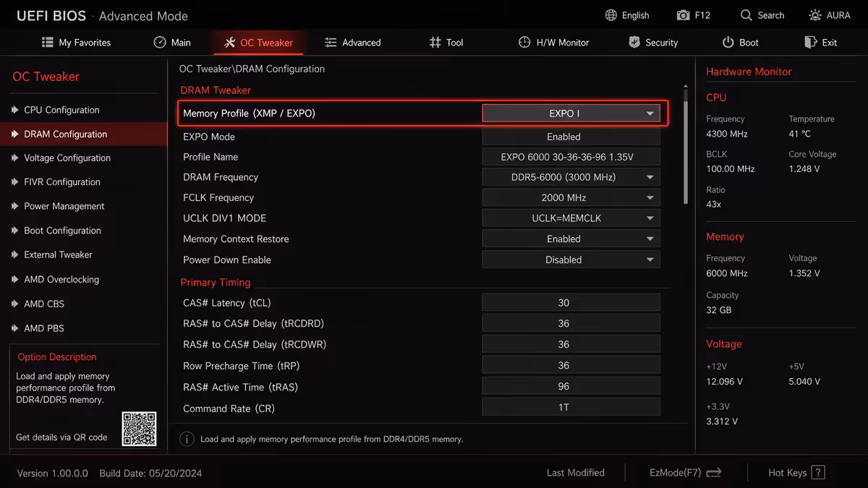868x488 pixels.
Task: Open the FCLK Frequency 2000 MHz dropdown
Action: (x=571, y=197)
